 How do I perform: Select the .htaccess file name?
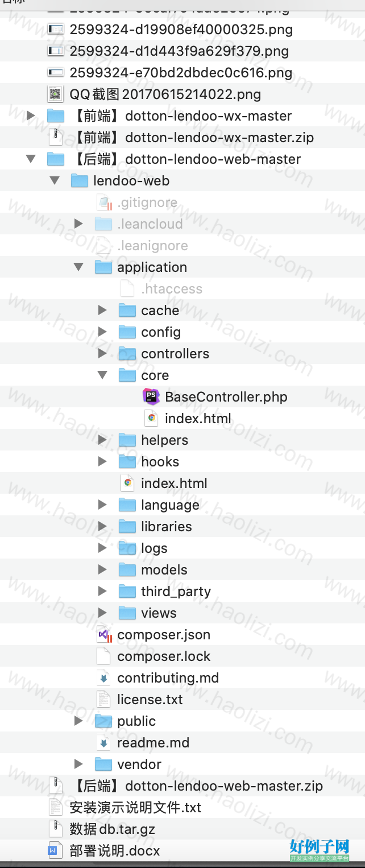pyautogui.click(x=172, y=289)
